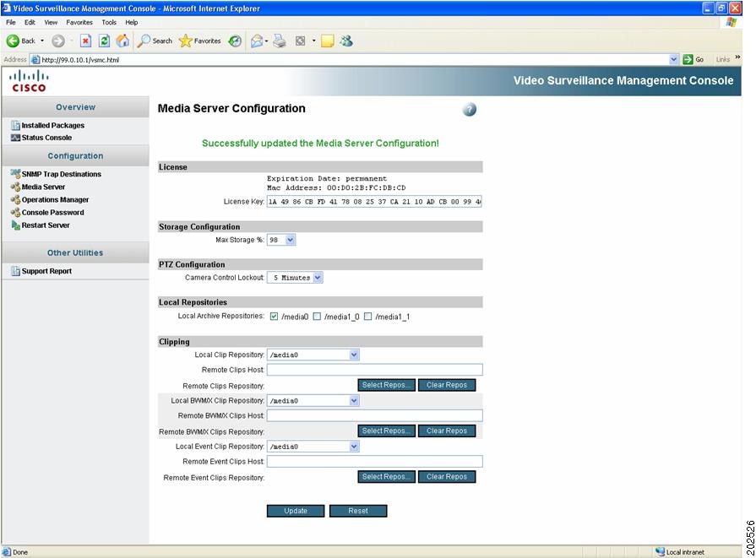Viewport: 756px width, 558px height.
Task: Click the Edit page icon in the toolbar
Action: pos(300,41)
